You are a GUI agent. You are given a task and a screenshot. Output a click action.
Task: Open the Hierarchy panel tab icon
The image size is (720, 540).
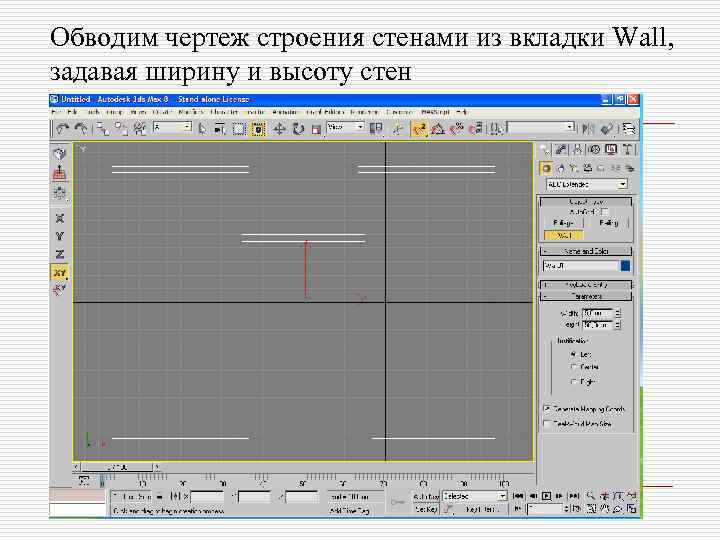(578, 150)
